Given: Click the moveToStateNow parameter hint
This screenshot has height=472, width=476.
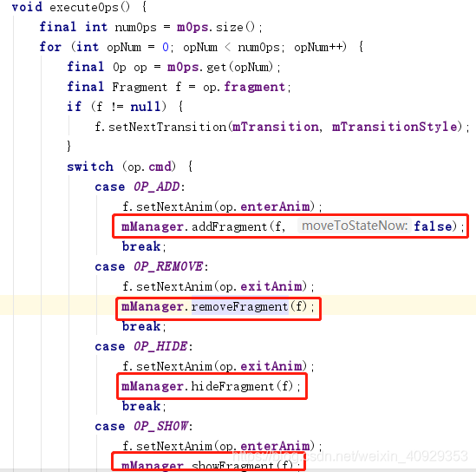Looking at the screenshot, I should click(x=355, y=226).
